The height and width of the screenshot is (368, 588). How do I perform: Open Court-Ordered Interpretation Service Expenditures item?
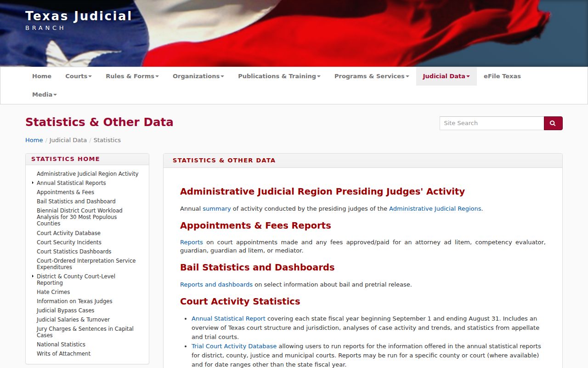click(x=86, y=264)
